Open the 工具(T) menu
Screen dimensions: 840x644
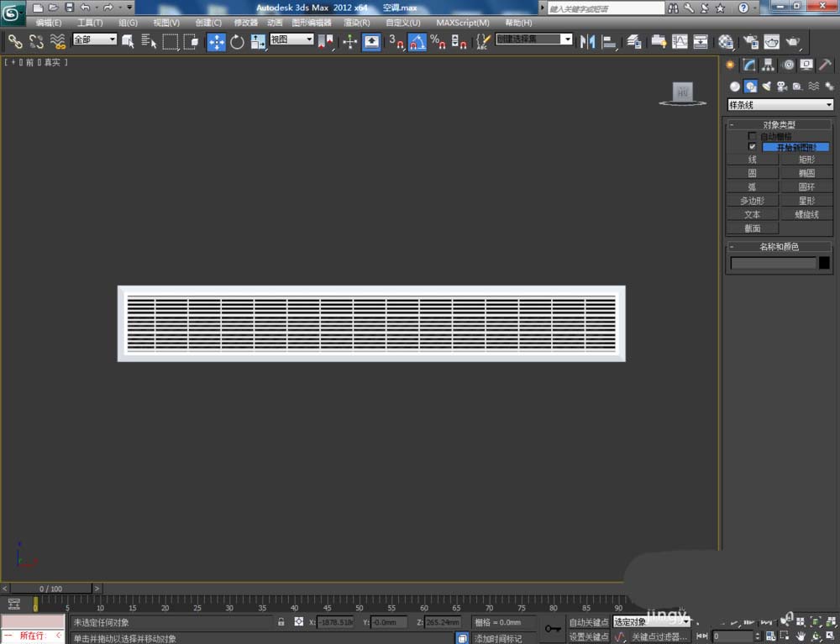click(x=90, y=23)
